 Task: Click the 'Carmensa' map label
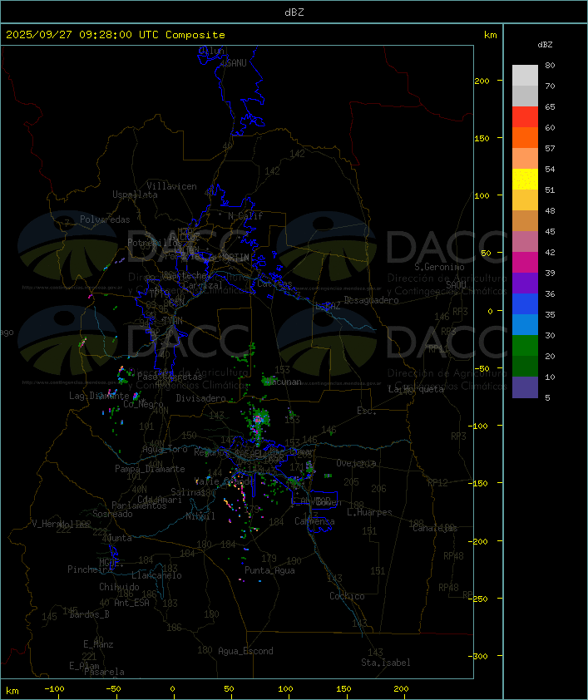(314, 521)
